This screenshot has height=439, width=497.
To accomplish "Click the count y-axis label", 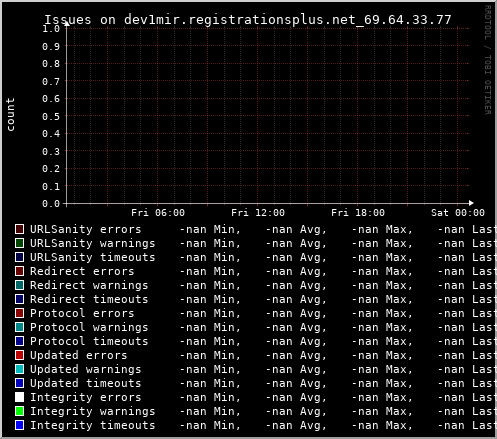I will [x=10, y=115].
